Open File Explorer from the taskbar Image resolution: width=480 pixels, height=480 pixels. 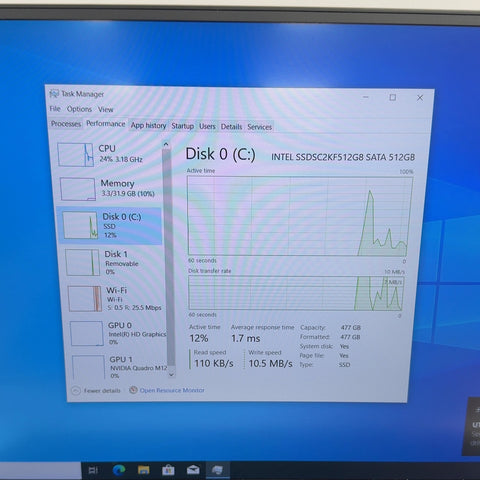coord(144,470)
